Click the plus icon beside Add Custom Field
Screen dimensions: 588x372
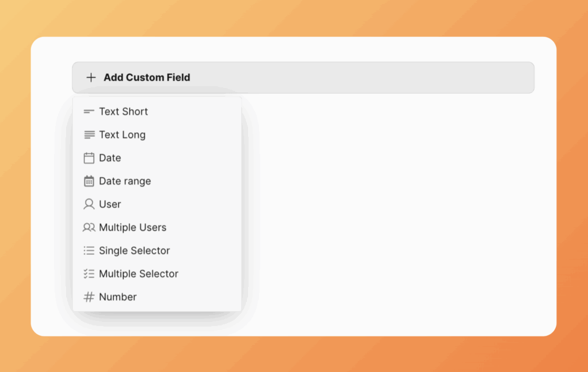click(91, 78)
